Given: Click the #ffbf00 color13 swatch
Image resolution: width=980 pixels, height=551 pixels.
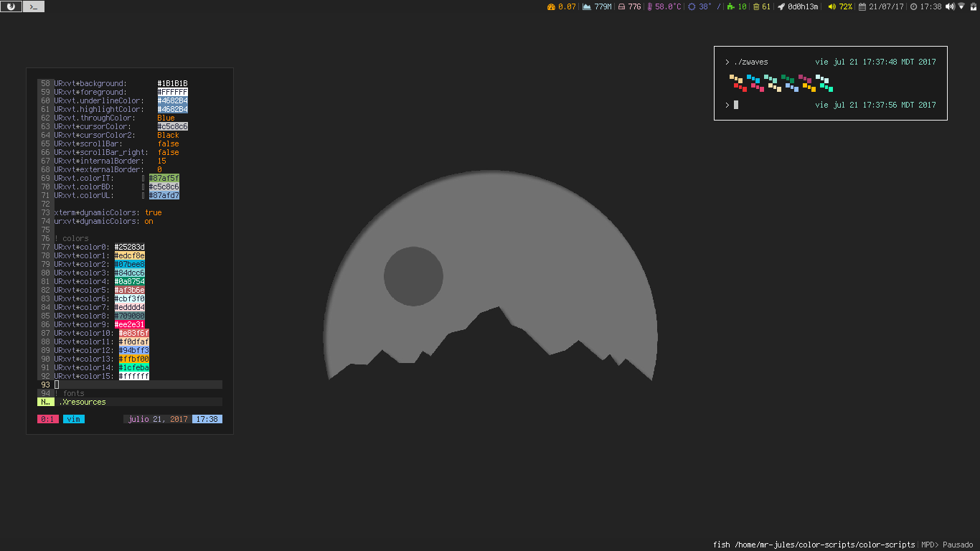Looking at the screenshot, I should [134, 359].
